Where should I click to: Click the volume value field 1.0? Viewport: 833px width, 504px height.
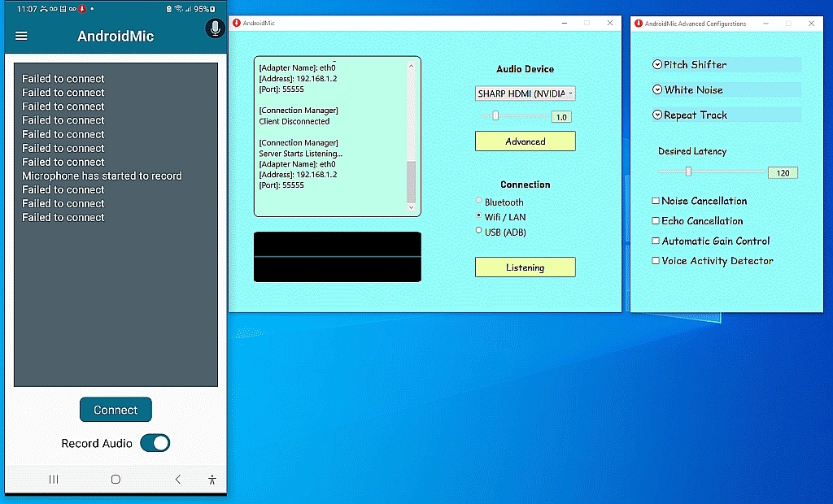561,117
